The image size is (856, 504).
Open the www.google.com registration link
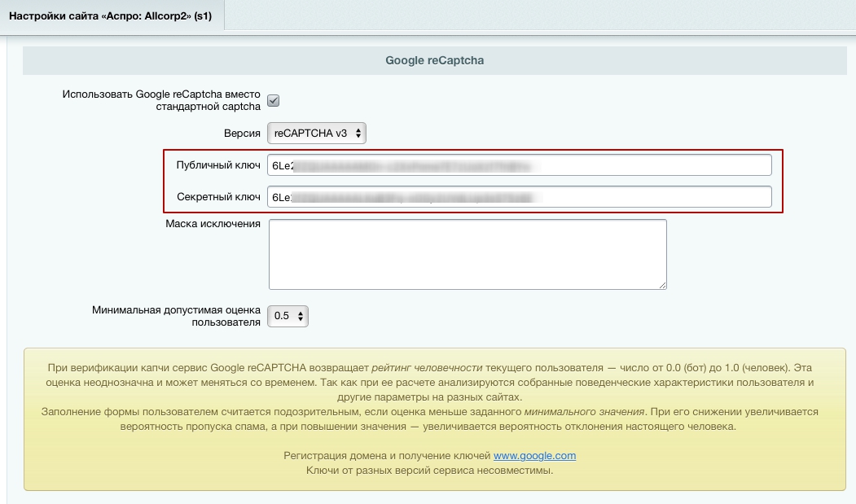pos(534,455)
